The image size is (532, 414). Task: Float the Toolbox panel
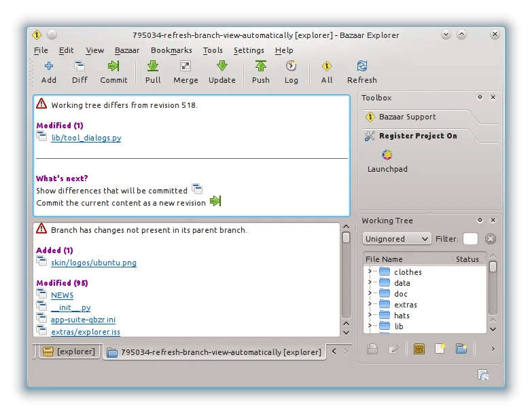[480, 97]
